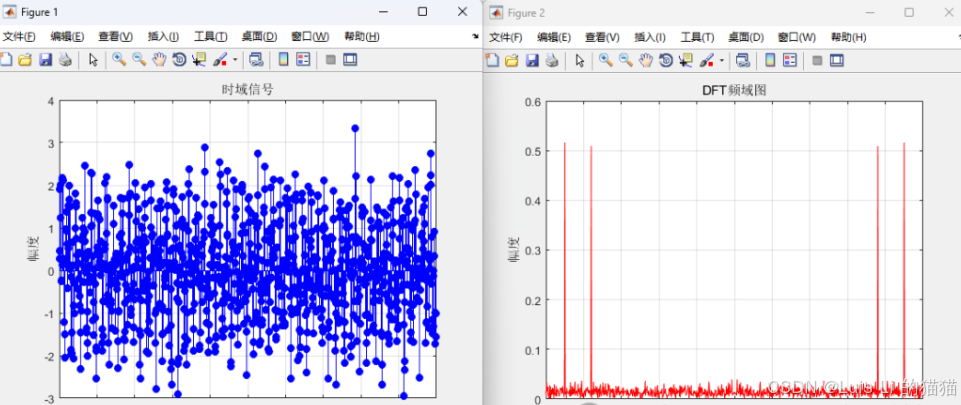Viewport: 961px width, 405px height.
Task: Insert colorbar icon in Figure 1
Action: tap(283, 59)
